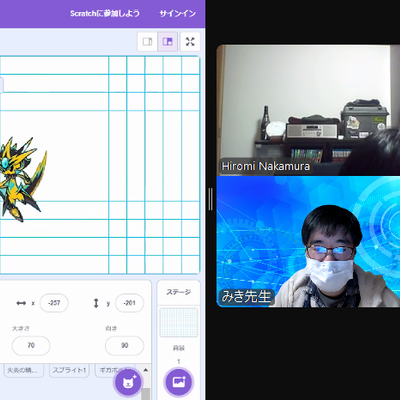Edit the direction field showing 90
The width and height of the screenshot is (400, 400).
124,346
